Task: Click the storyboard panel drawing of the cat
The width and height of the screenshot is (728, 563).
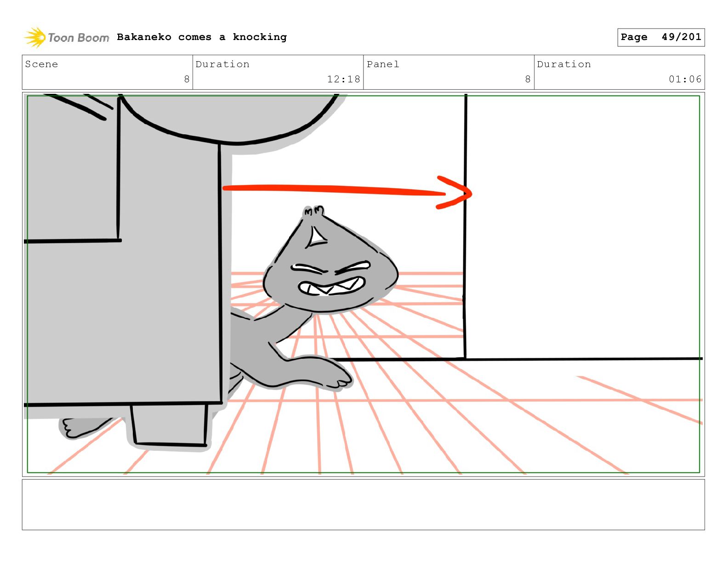Action: [x=363, y=284]
